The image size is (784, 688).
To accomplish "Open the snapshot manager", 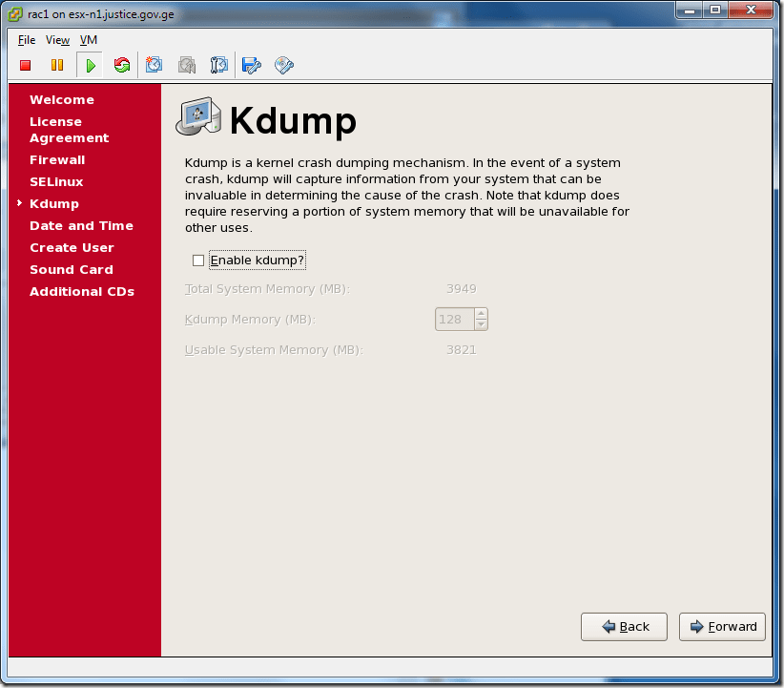I will point(219,65).
